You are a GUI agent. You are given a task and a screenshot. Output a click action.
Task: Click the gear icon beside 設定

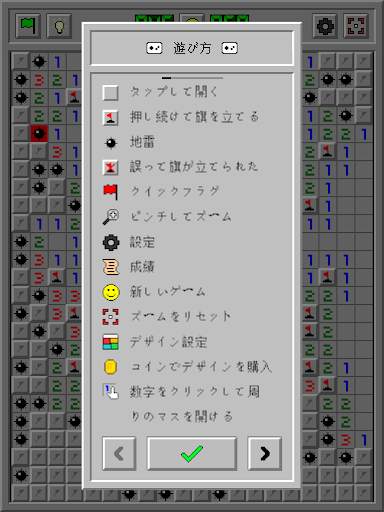coord(110,242)
